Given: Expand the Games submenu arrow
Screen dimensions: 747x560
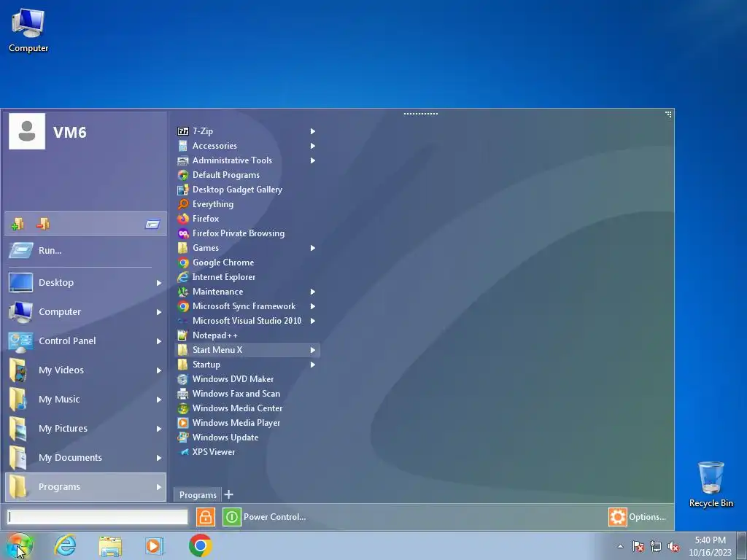Looking at the screenshot, I should pyautogui.click(x=313, y=248).
